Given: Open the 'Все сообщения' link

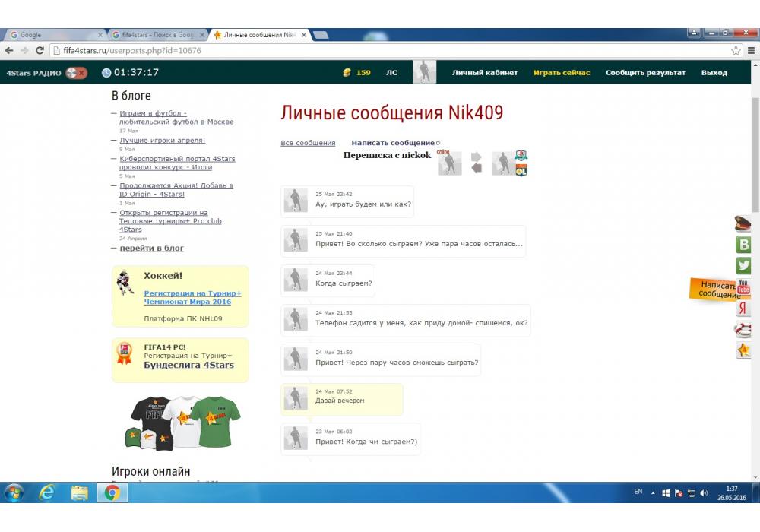Looking at the screenshot, I should click(308, 143).
